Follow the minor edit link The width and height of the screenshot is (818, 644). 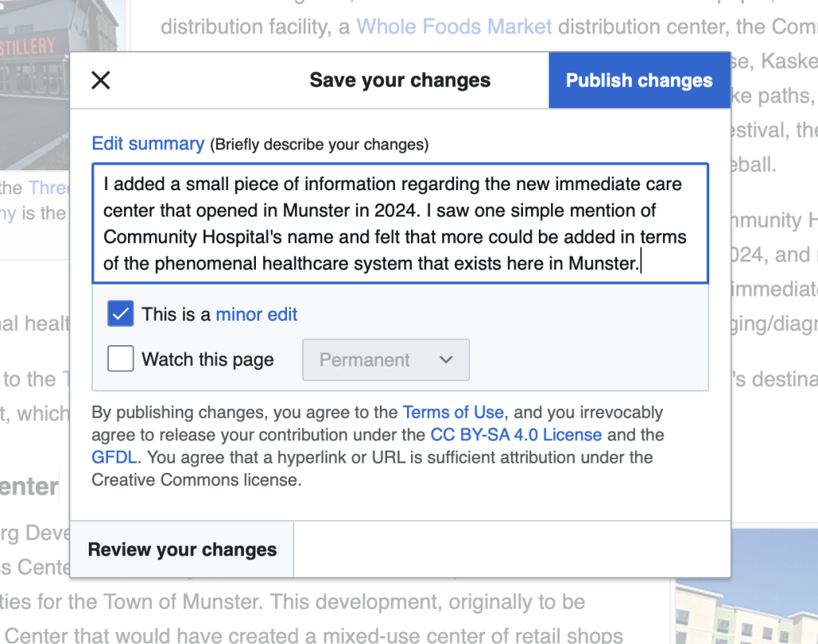(x=256, y=315)
